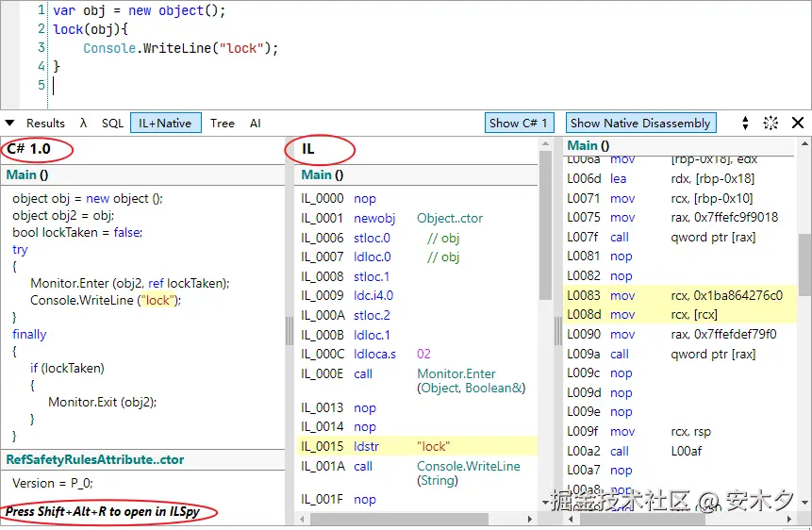
Task: Click the L007f call qword ptr row
Action: pyautogui.click(x=661, y=237)
